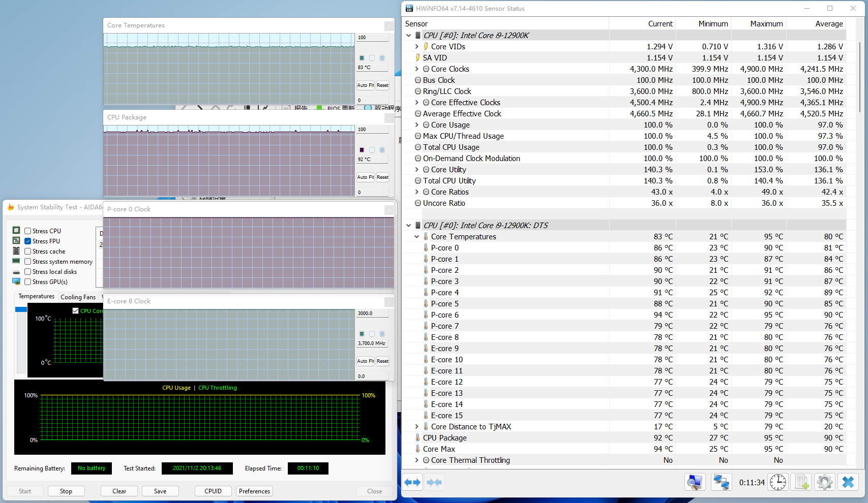The width and height of the screenshot is (868, 503).
Task: Start logging with the sheet-plus icon
Action: 802,482
